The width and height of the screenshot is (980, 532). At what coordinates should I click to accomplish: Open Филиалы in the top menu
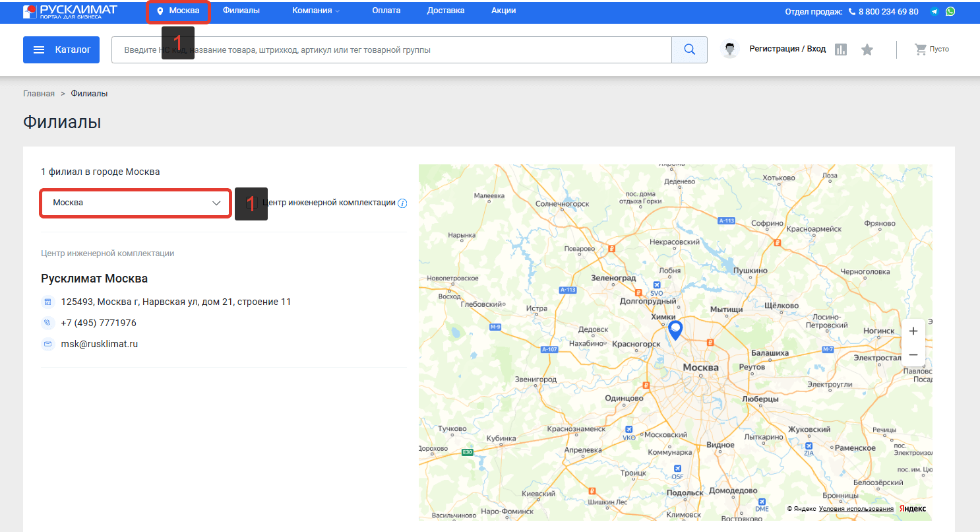[x=241, y=11]
